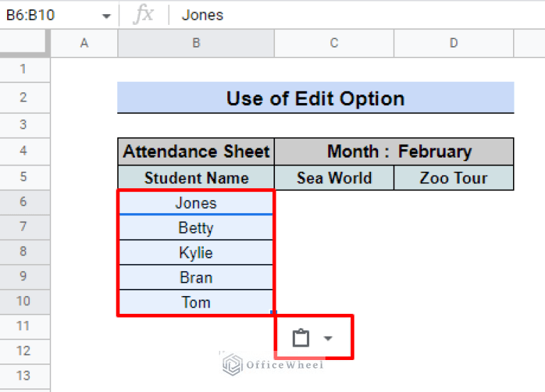The image size is (545, 392).
Task: Select row 5 header
Action: tap(25, 178)
